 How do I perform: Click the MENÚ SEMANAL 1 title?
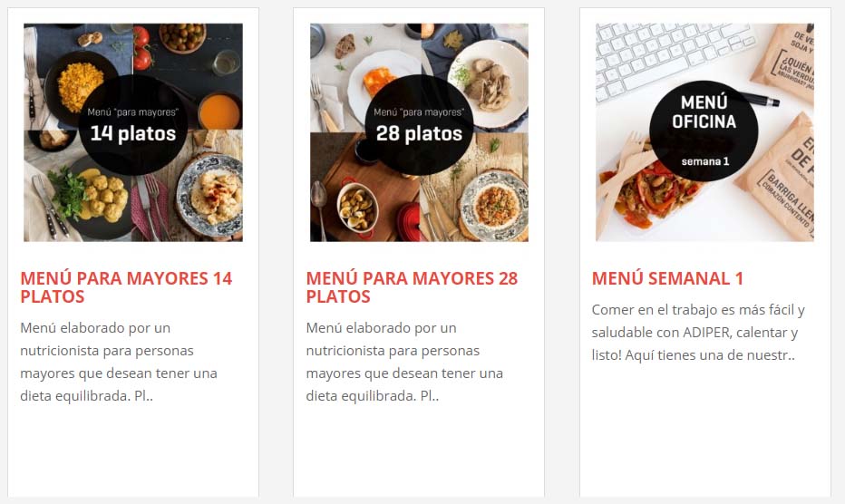tap(667, 278)
